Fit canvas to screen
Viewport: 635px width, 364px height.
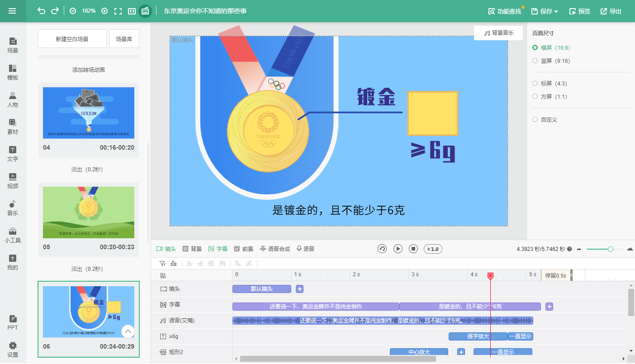[x=118, y=11]
